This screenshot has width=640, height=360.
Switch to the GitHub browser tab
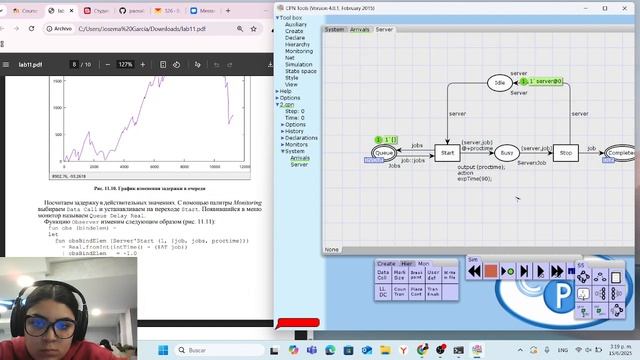click(131, 11)
